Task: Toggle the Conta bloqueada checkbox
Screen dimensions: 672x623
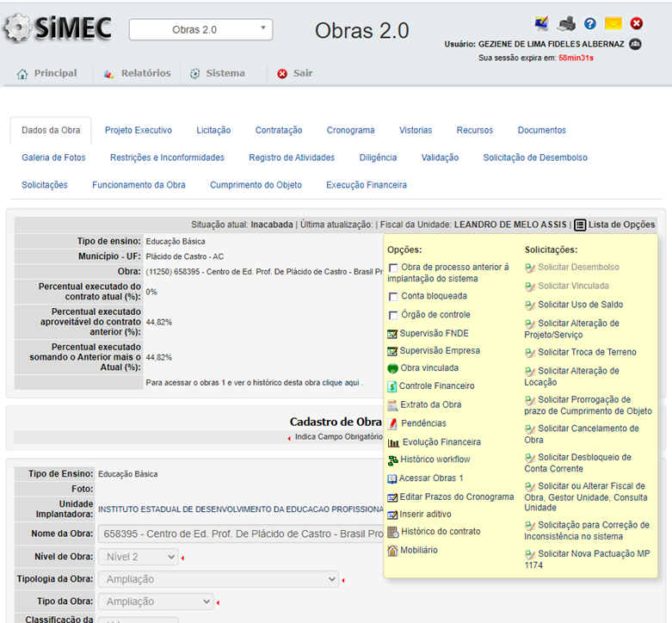Action: [x=393, y=297]
